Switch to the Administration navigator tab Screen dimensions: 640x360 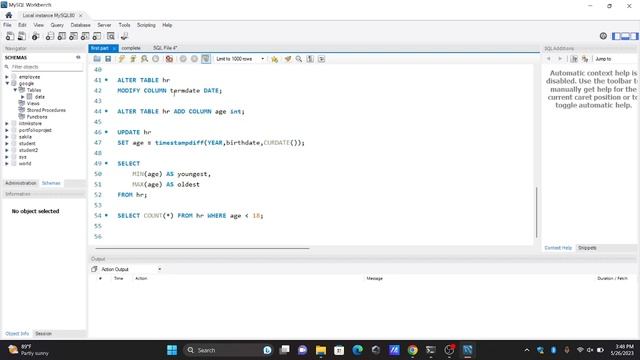21,183
